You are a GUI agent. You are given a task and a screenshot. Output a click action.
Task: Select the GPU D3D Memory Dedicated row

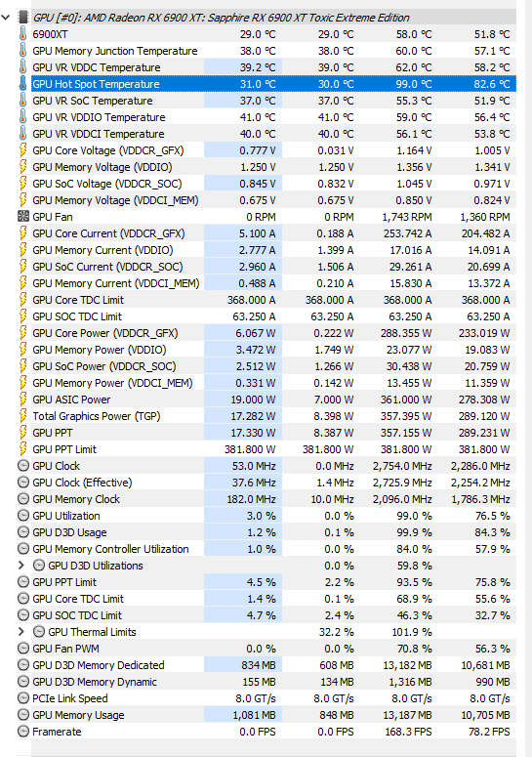pyautogui.click(x=274, y=665)
